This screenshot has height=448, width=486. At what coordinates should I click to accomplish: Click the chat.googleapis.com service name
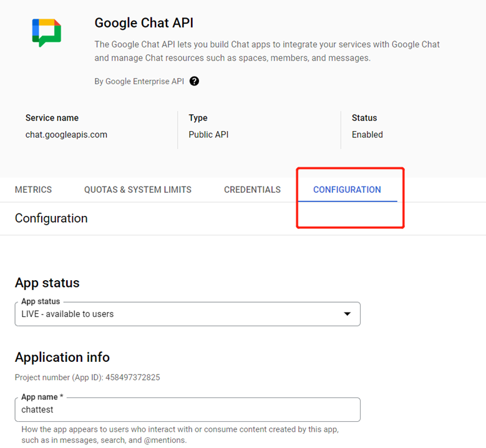pyautogui.click(x=66, y=135)
